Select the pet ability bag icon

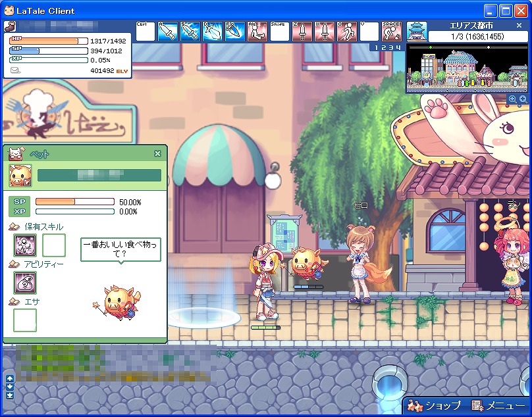(x=25, y=283)
